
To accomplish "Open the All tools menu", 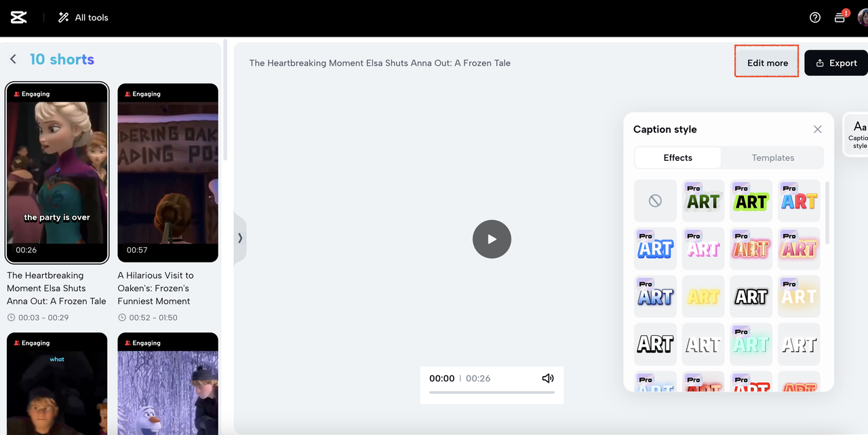I will click(x=83, y=18).
